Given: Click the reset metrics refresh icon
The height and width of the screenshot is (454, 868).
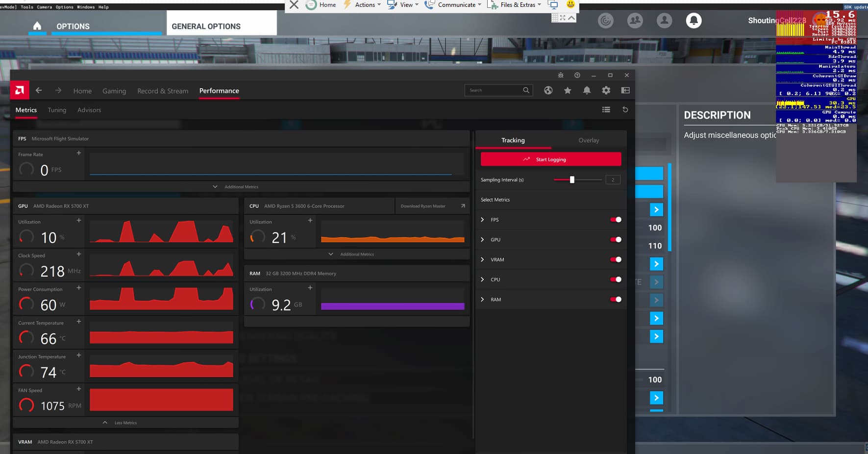Looking at the screenshot, I should tap(625, 110).
